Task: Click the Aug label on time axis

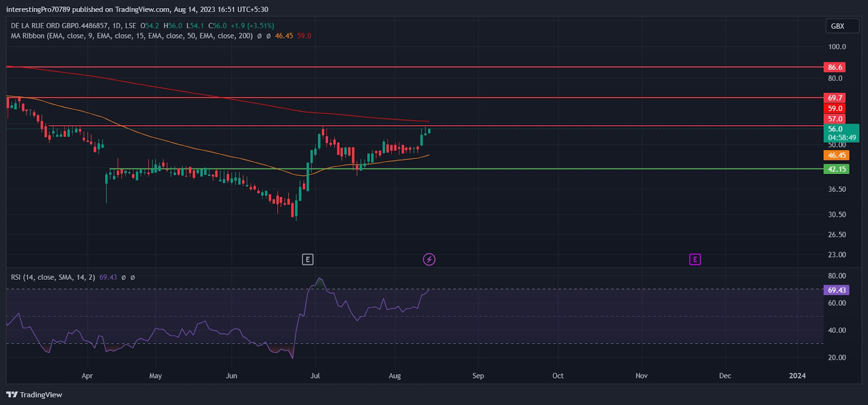Action: pyautogui.click(x=395, y=376)
